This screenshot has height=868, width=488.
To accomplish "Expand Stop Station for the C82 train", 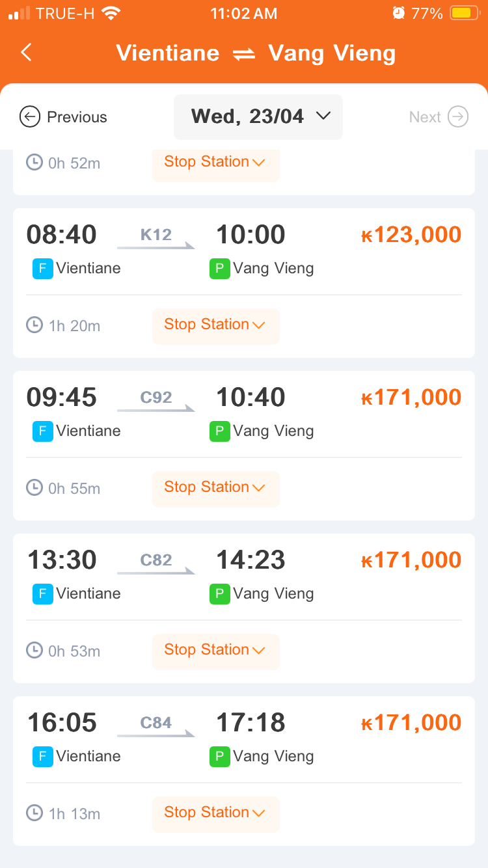I will (x=216, y=651).
